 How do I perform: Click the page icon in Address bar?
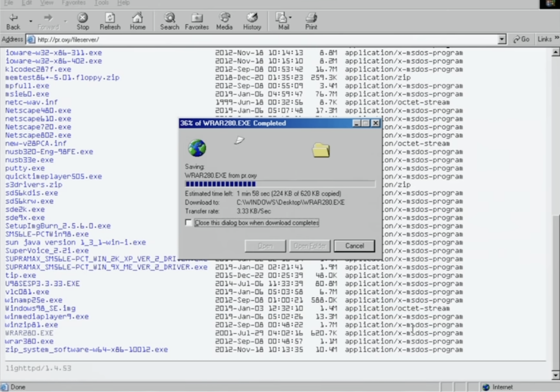point(31,39)
